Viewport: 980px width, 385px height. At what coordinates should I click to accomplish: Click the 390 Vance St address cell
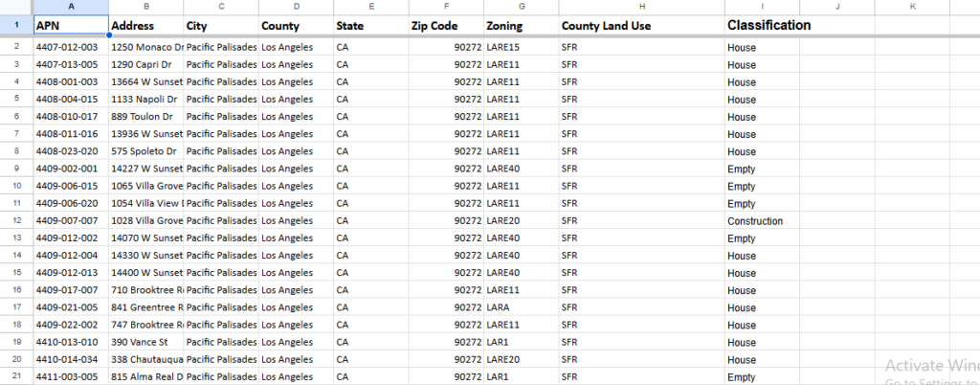pos(146,343)
